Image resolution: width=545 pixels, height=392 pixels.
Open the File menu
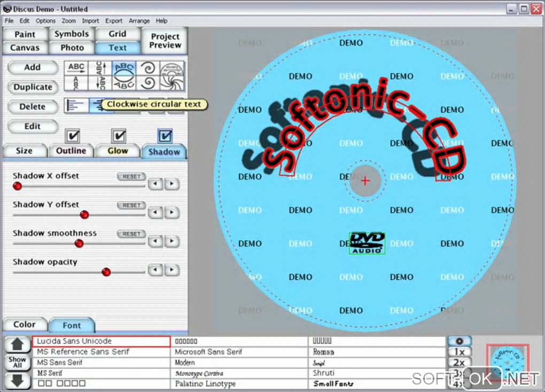[9, 21]
